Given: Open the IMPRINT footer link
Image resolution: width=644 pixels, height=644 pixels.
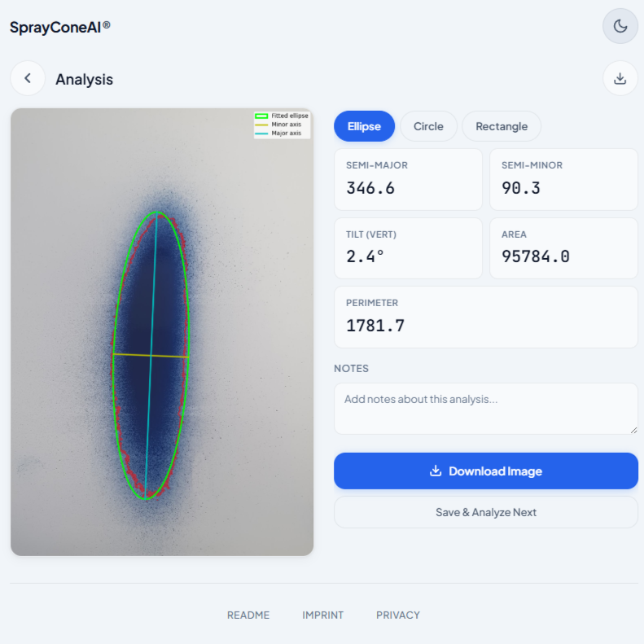Looking at the screenshot, I should [322, 615].
